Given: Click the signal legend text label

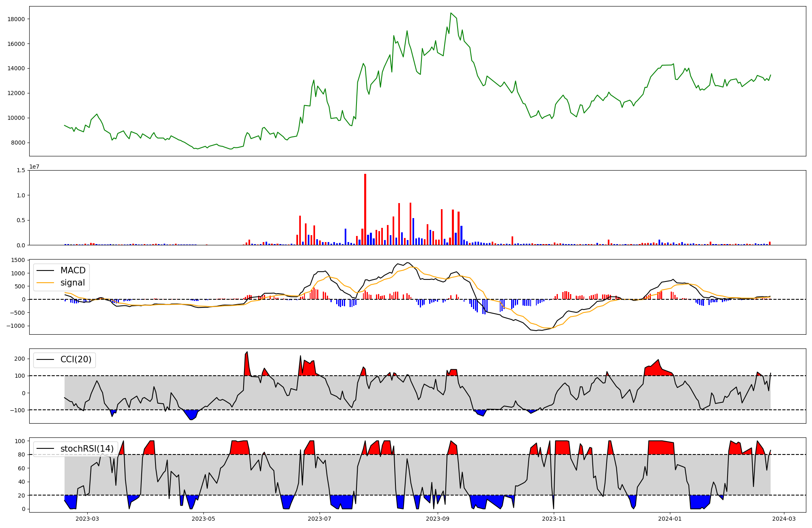Looking at the screenshot, I should (x=73, y=283).
